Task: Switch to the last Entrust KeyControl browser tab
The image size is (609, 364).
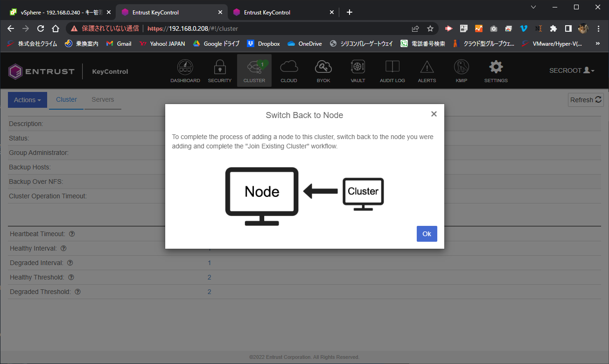Action: click(x=284, y=13)
